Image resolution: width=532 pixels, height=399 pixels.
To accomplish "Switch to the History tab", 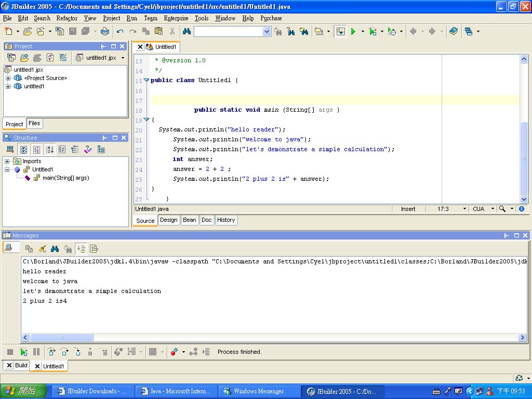I will 226,220.
